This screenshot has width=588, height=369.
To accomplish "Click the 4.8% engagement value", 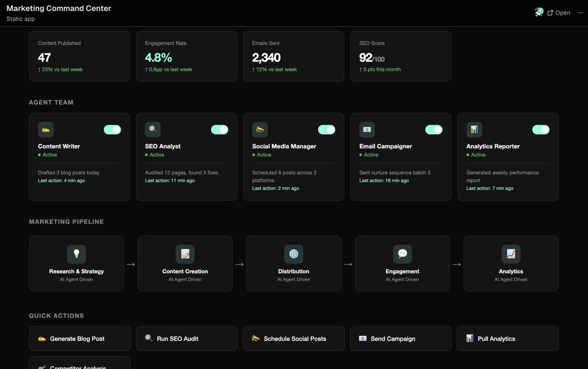I will tap(158, 57).
